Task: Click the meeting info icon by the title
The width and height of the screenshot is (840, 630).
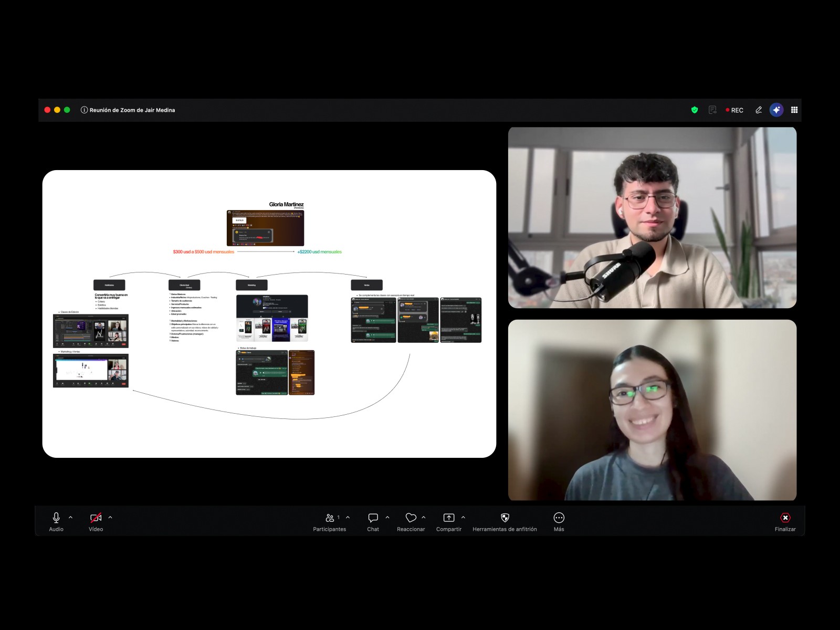Action: click(84, 110)
